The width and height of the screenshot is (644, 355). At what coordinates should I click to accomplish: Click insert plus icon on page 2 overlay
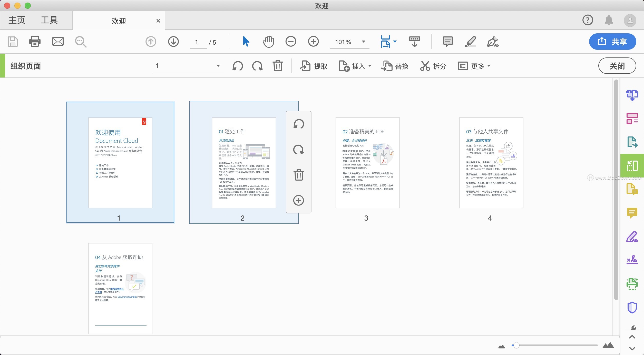299,200
